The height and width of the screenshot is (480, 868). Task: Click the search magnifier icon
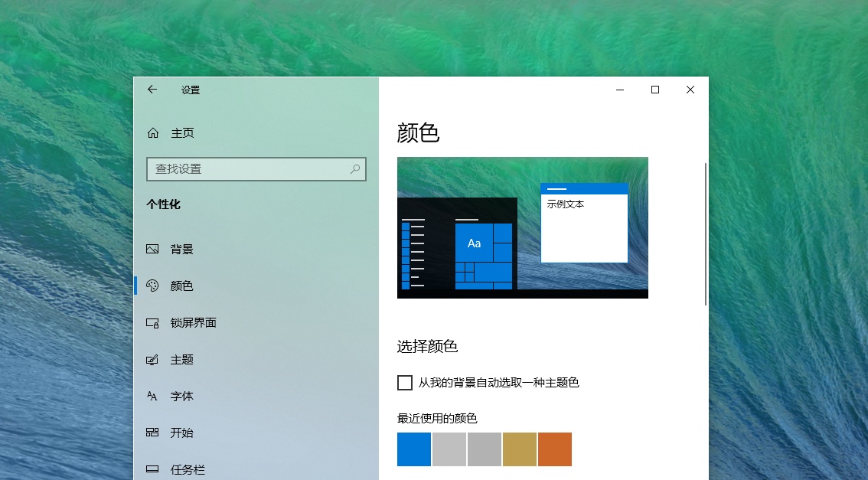click(355, 169)
